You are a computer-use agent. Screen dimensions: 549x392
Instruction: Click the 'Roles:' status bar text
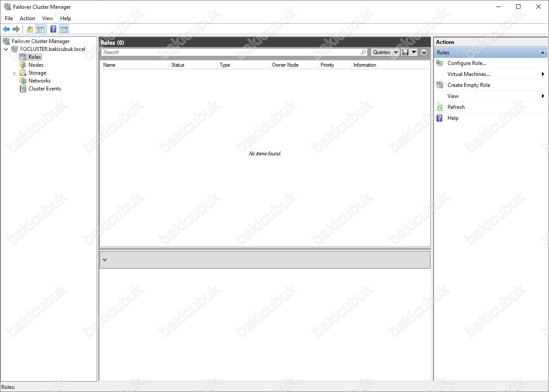[8, 387]
